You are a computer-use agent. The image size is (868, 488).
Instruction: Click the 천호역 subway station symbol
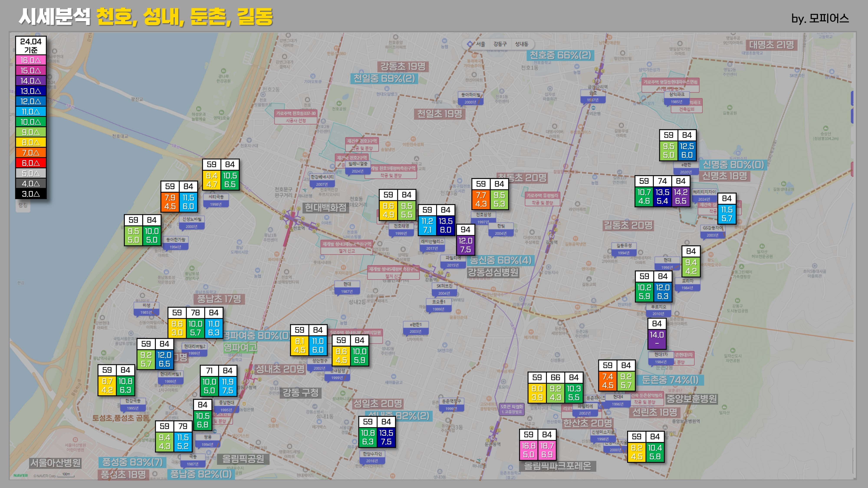click(299, 222)
